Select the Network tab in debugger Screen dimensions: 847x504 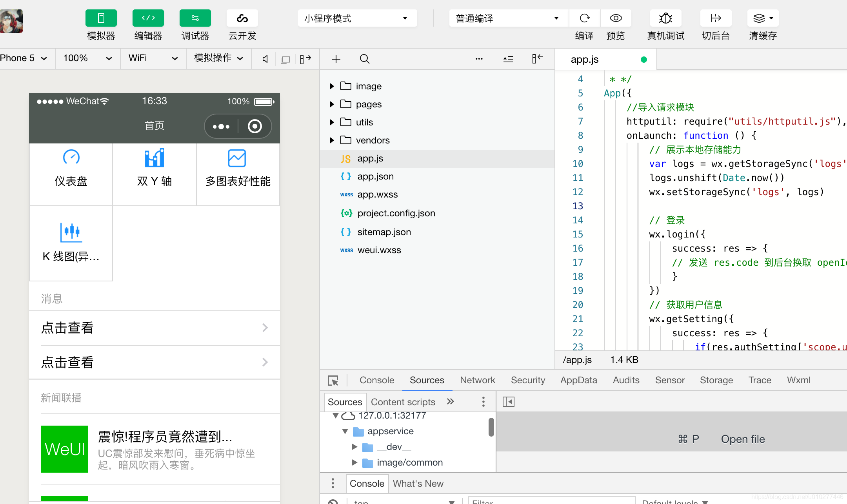(476, 381)
